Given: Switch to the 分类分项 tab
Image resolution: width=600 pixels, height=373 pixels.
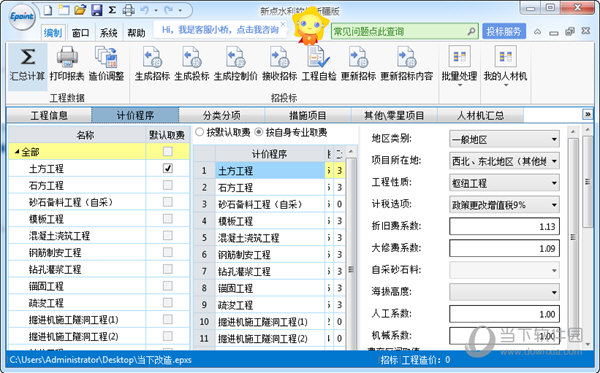Looking at the screenshot, I should tap(222, 115).
